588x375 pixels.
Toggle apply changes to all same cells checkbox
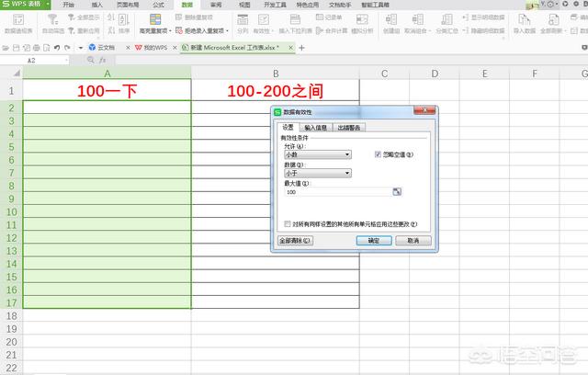tap(288, 224)
